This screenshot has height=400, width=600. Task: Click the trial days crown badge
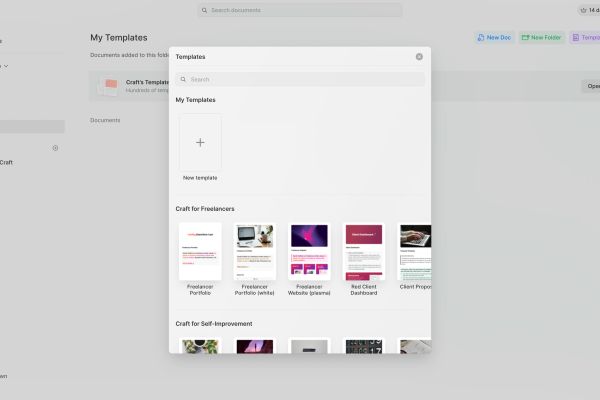click(x=589, y=10)
